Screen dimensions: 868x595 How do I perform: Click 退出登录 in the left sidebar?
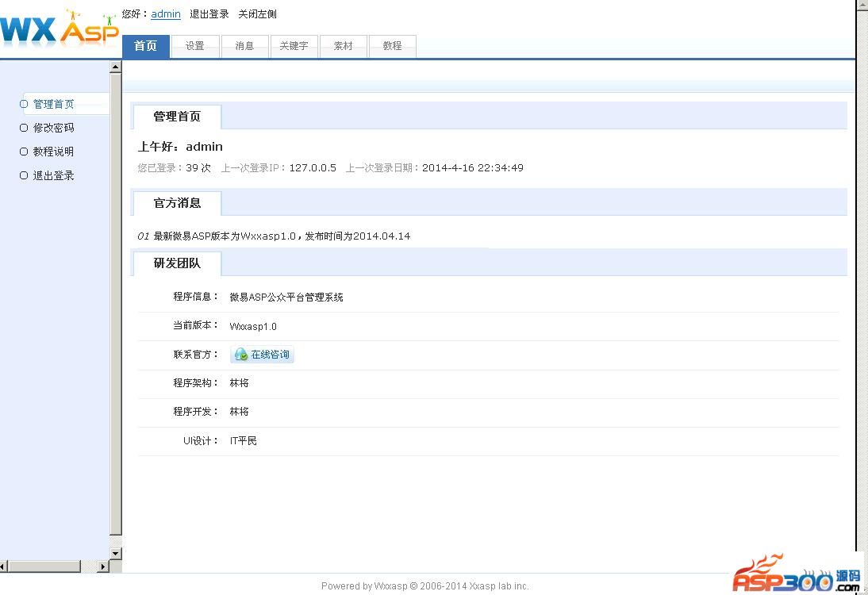click(x=53, y=175)
